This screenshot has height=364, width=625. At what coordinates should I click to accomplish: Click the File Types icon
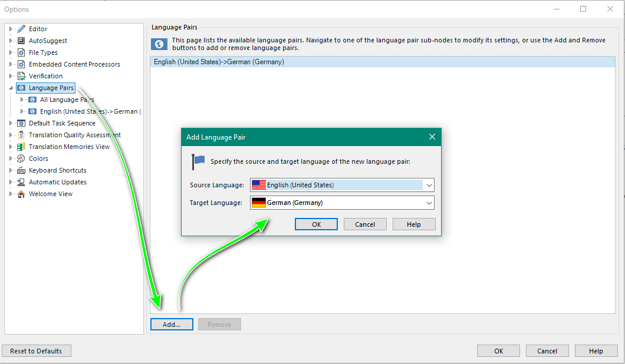(x=21, y=52)
